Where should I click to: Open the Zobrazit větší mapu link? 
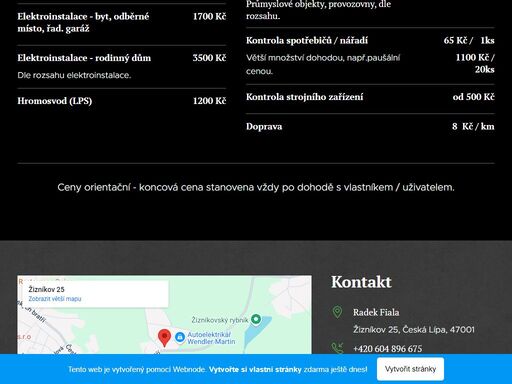[x=55, y=299]
